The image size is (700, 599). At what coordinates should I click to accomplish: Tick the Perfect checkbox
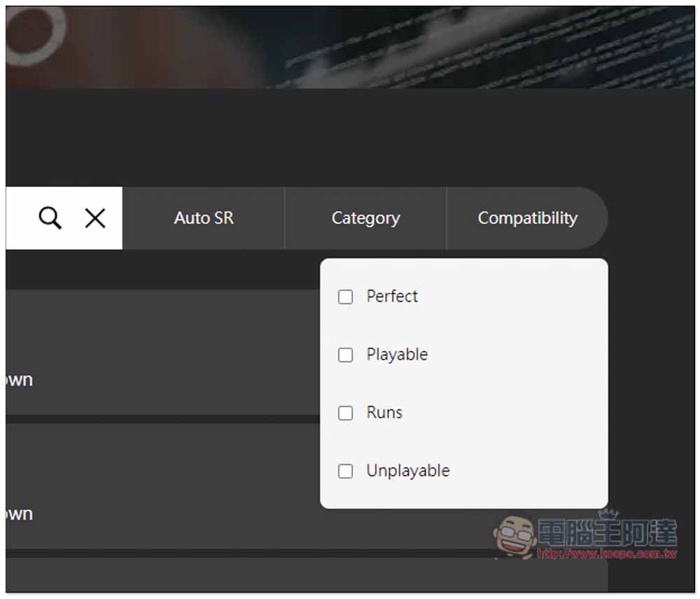click(345, 297)
